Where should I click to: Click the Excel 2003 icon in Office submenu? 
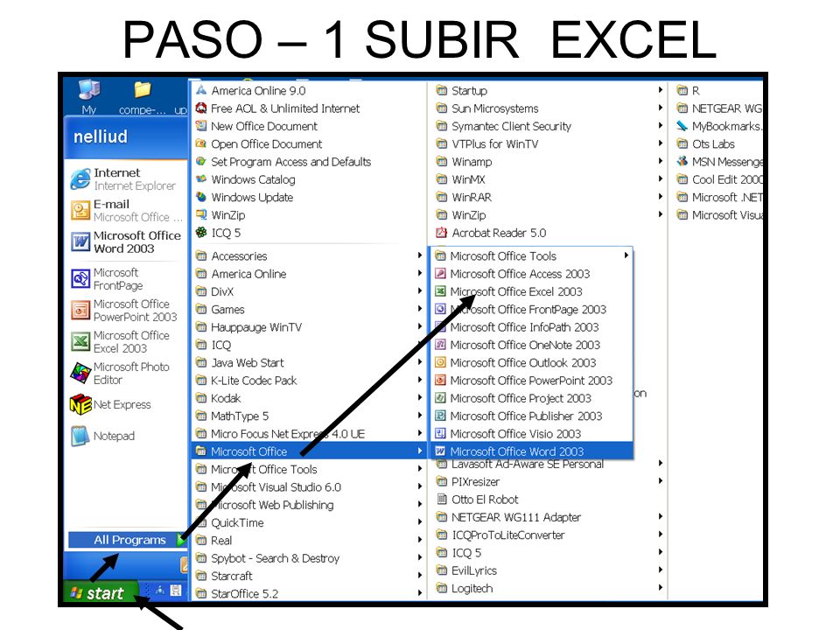pyautogui.click(x=440, y=291)
